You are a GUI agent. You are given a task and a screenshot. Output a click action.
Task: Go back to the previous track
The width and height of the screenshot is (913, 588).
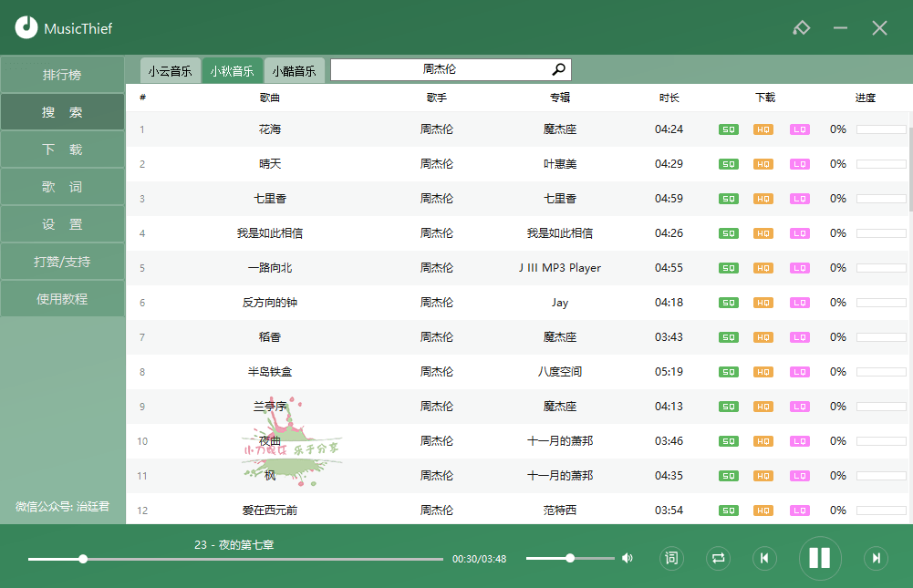tap(764, 558)
